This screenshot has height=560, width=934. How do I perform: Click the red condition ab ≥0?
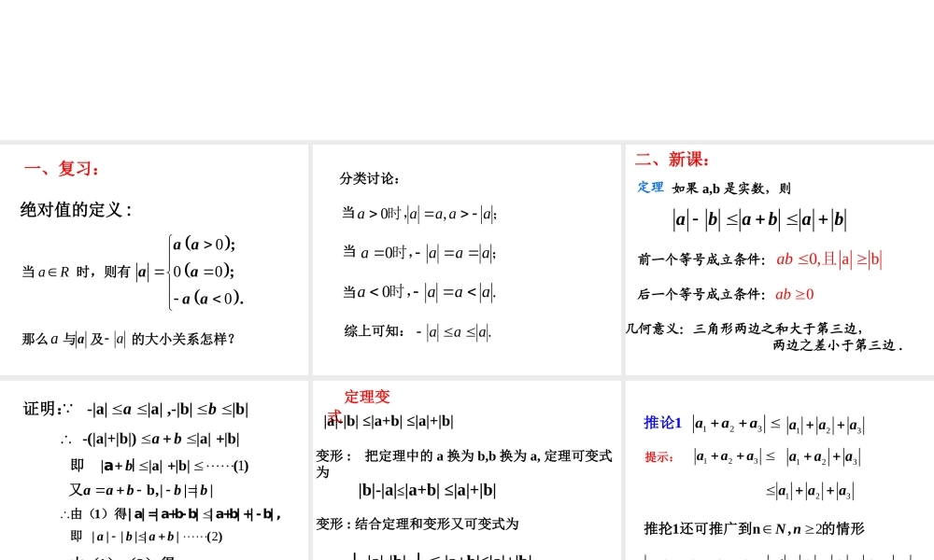[x=795, y=294]
